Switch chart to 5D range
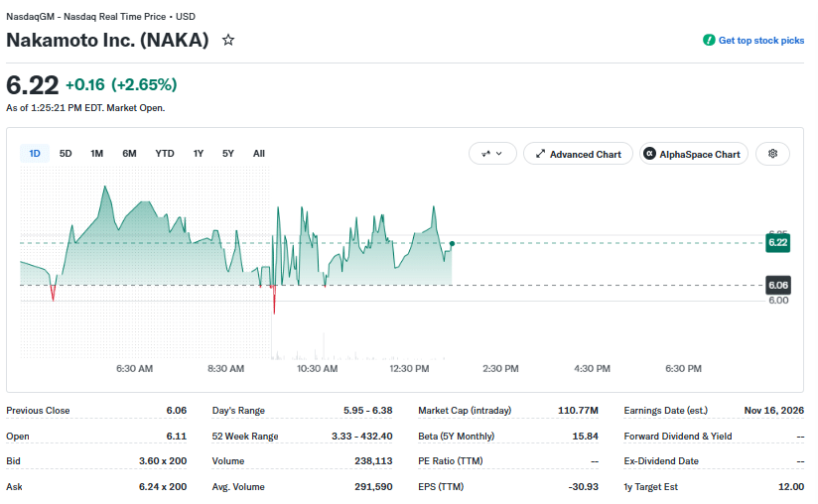818x504 pixels. click(66, 153)
